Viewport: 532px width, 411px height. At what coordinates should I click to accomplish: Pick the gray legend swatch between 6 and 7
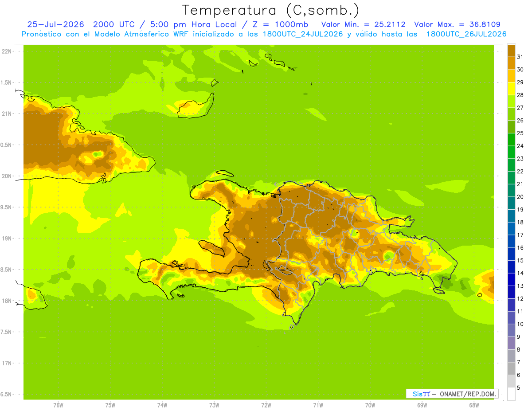point(511,368)
